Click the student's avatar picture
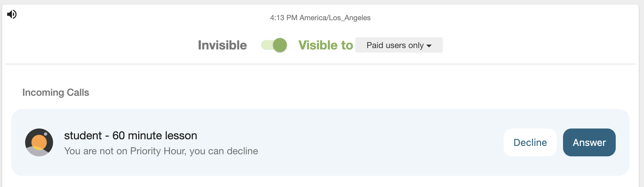This screenshot has height=187, width=644. pyautogui.click(x=39, y=142)
